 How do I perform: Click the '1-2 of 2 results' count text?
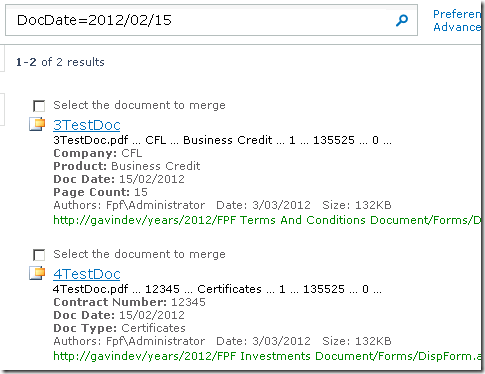point(60,62)
